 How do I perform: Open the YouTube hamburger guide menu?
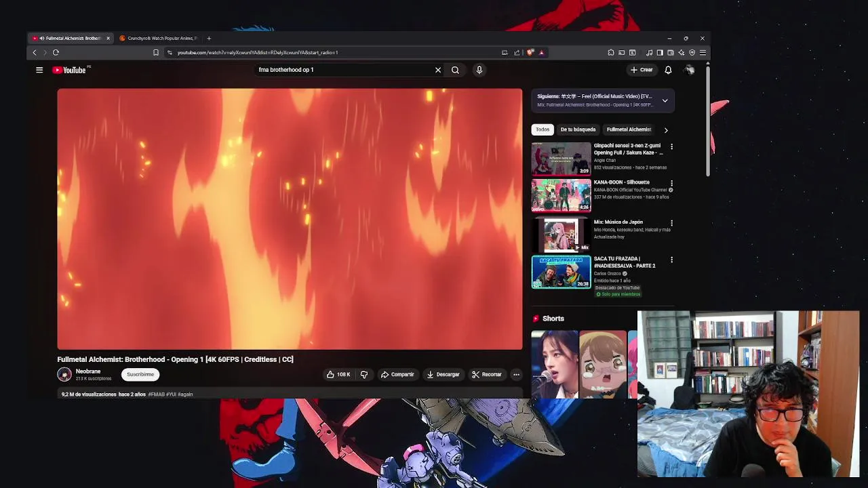(39, 70)
